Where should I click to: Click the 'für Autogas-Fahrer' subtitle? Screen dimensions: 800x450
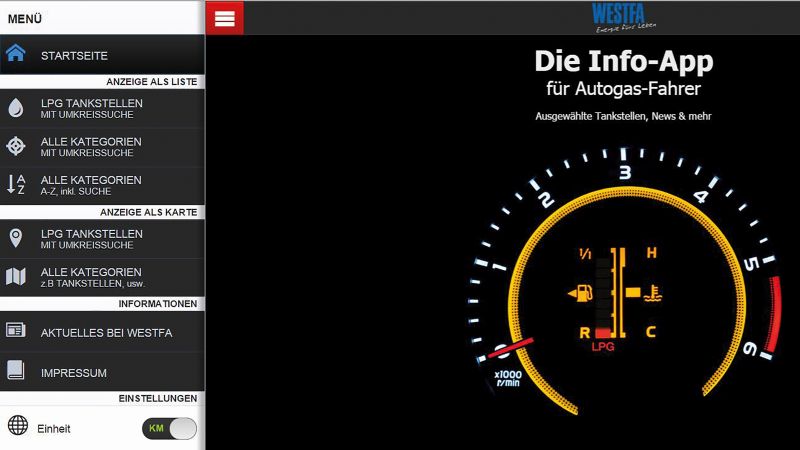click(623, 89)
